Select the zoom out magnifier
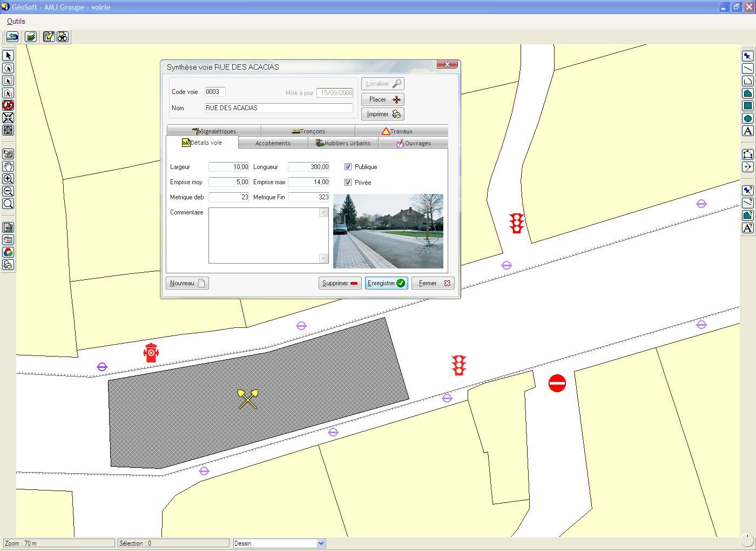Viewport: 756px width, 551px height. click(8, 191)
